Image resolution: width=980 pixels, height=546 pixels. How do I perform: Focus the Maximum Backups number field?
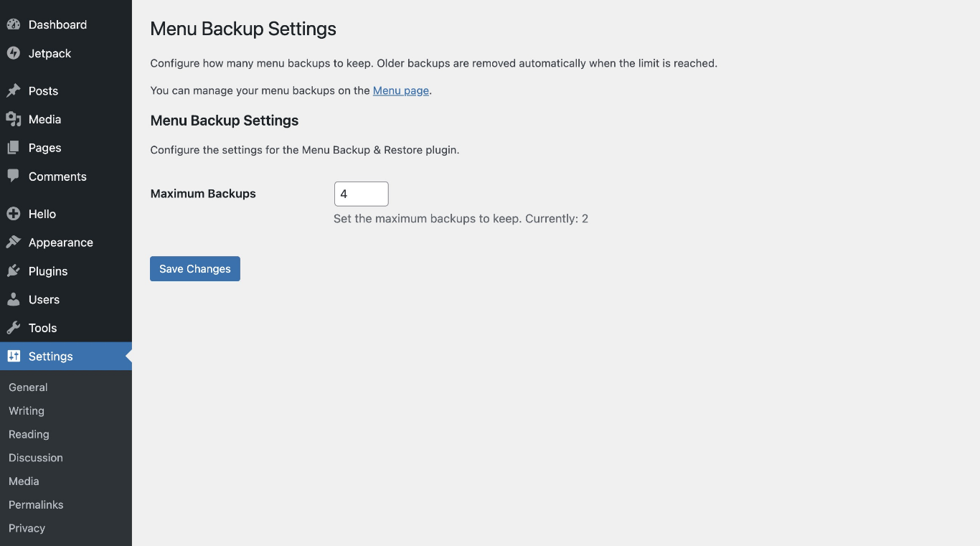pos(361,194)
